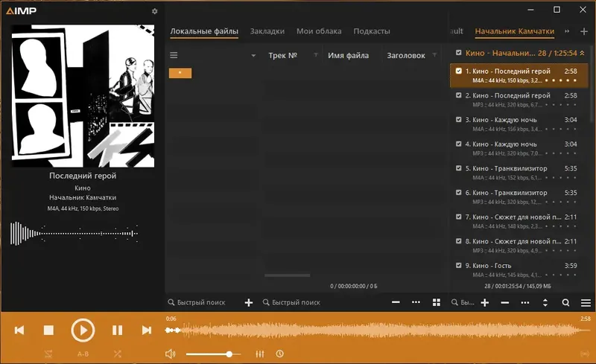Screen dimensions: 596x364
Task: Open player settings gear icon
Action: (154, 11)
